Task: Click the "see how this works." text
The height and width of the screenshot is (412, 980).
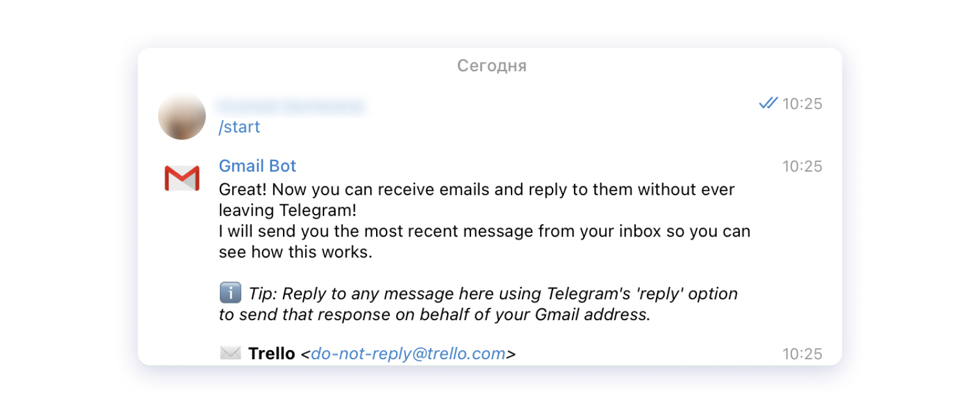Action: point(295,252)
